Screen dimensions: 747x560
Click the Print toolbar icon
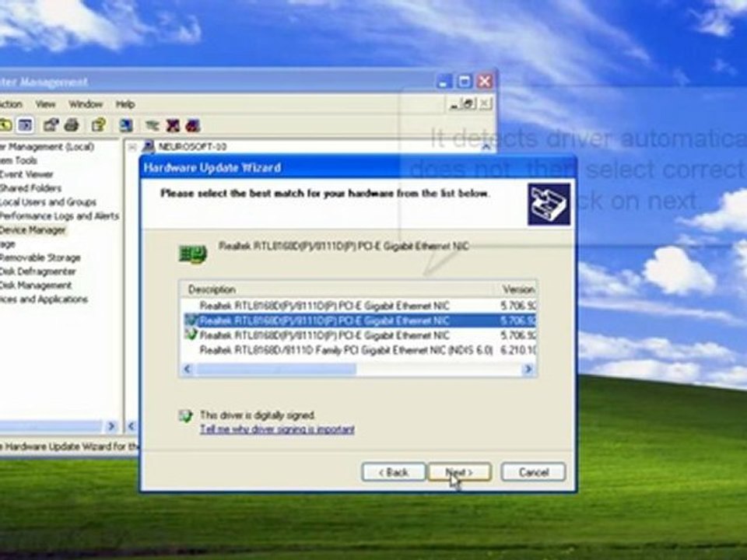pos(72,125)
